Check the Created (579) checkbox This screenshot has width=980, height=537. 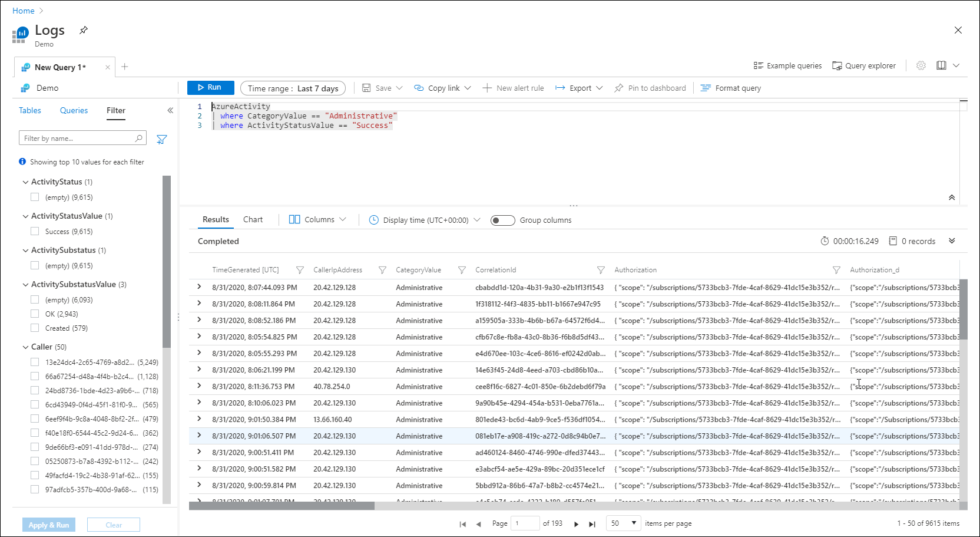(35, 328)
